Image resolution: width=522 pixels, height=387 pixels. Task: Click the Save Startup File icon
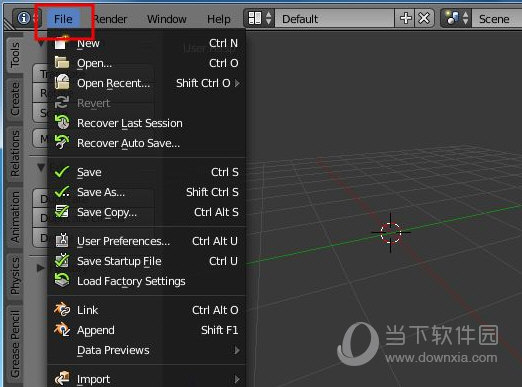(62, 261)
